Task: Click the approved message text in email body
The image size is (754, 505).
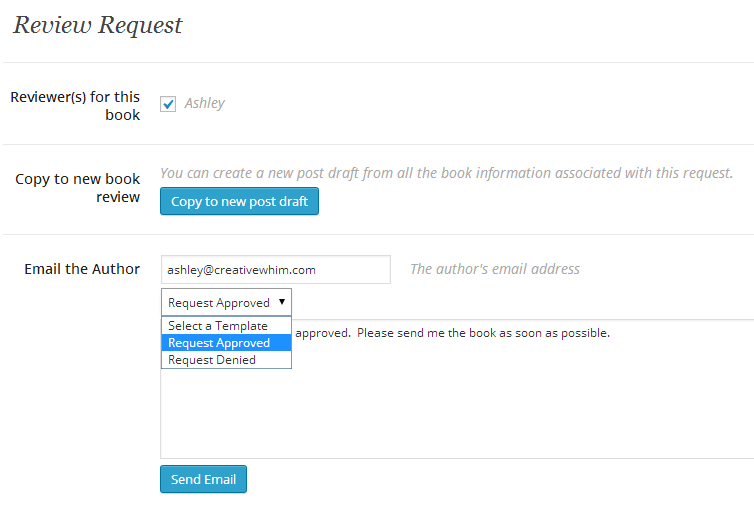Action: coord(452,333)
